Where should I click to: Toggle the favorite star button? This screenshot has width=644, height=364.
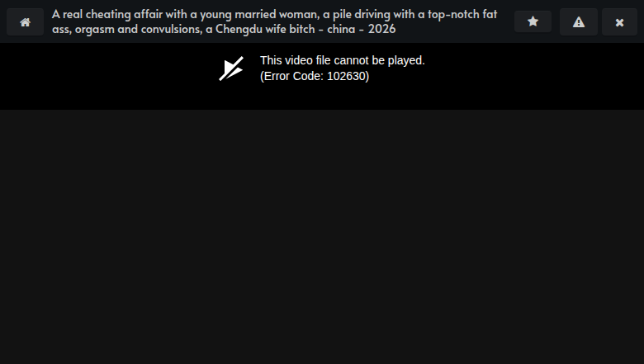click(533, 21)
